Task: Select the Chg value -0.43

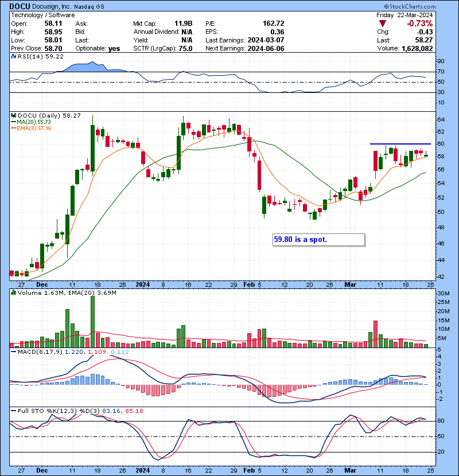Action: pos(425,32)
